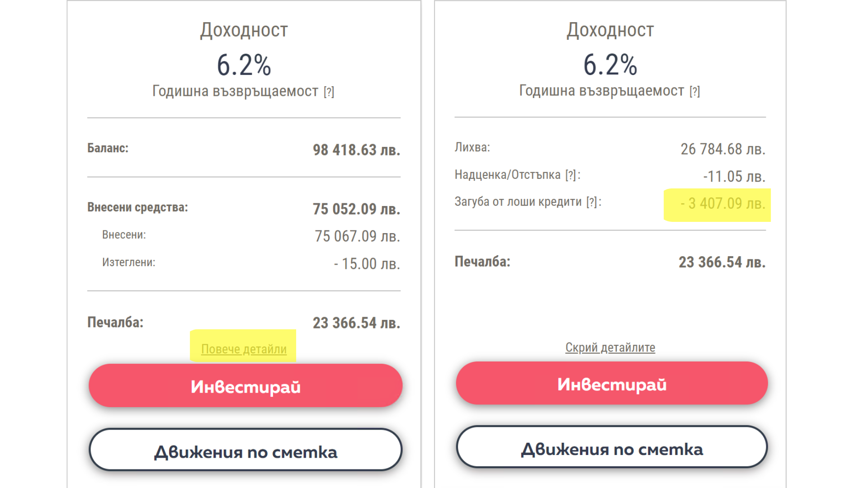The height and width of the screenshot is (488, 868).
Task: Click the Баланс amount 98 418.63 лв.
Action: [x=356, y=150]
